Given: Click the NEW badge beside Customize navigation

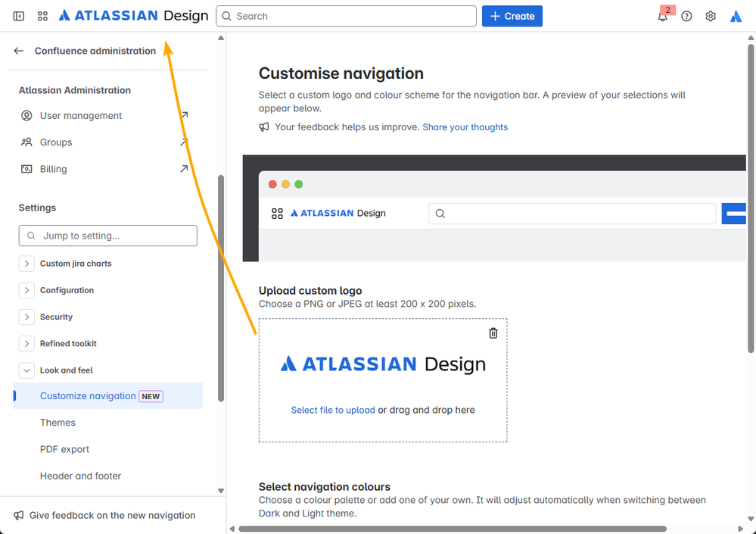Looking at the screenshot, I should pyautogui.click(x=151, y=396).
